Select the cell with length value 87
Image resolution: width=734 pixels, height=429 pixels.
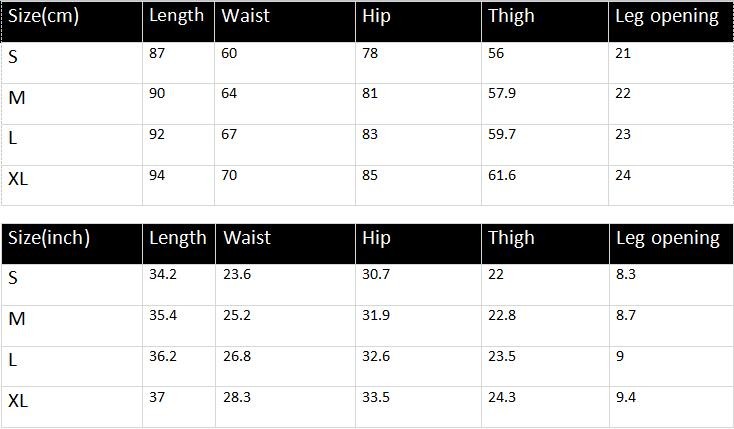pyautogui.click(x=157, y=52)
